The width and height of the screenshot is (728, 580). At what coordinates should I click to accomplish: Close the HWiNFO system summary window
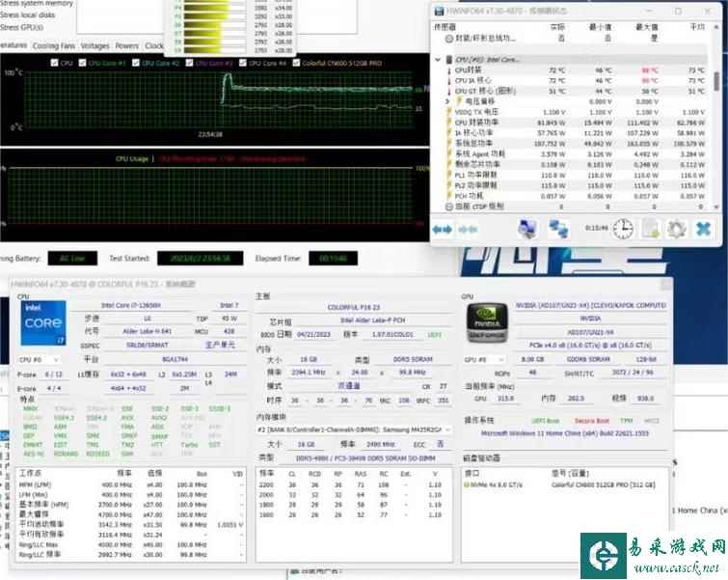tap(666, 284)
